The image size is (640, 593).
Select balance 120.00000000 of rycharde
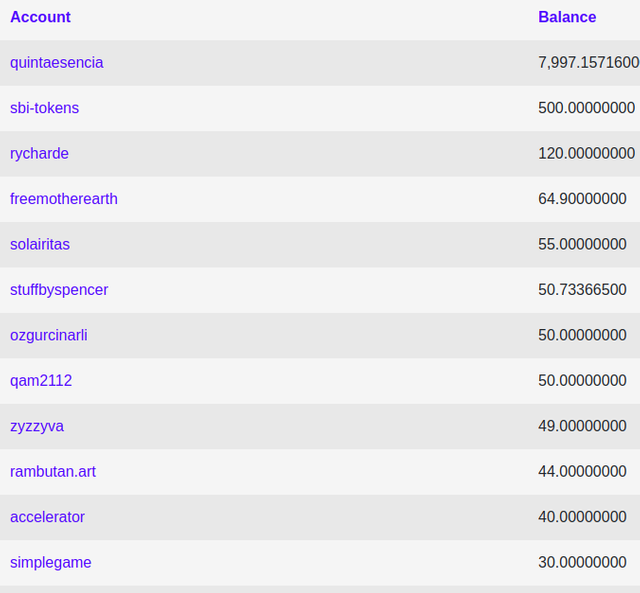[x=587, y=154]
